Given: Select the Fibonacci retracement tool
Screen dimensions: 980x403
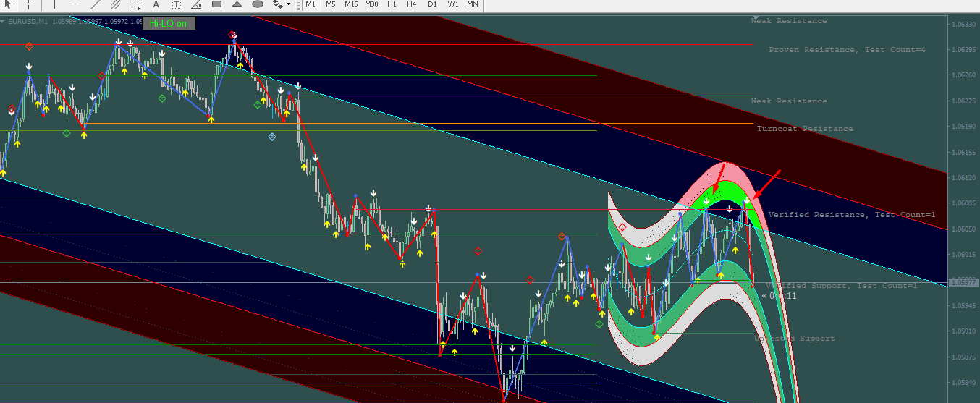Looking at the screenshot, I should point(135,4).
